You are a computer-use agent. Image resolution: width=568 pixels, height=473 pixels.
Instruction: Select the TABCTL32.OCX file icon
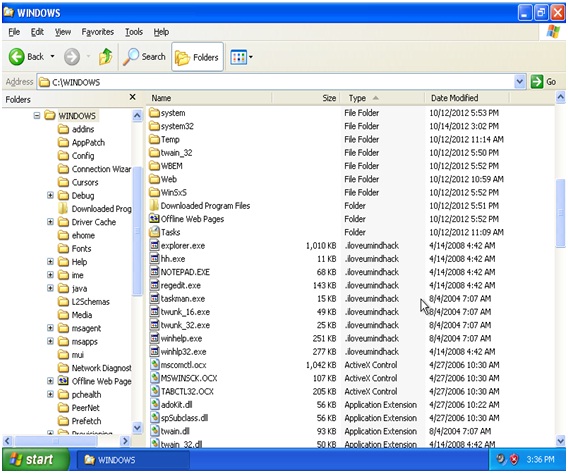tap(155, 391)
